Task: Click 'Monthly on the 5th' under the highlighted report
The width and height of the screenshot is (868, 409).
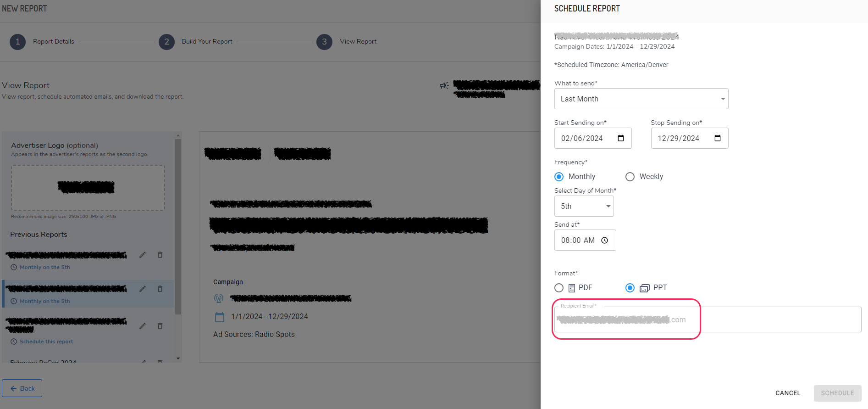Action: coord(45,301)
